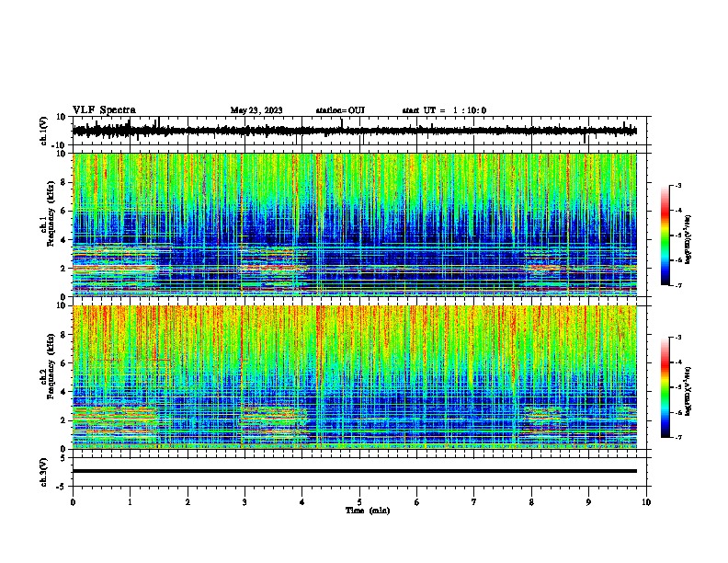The image size is (728, 563).
Task: Click time axis tick label "6"
Action: 417,502
